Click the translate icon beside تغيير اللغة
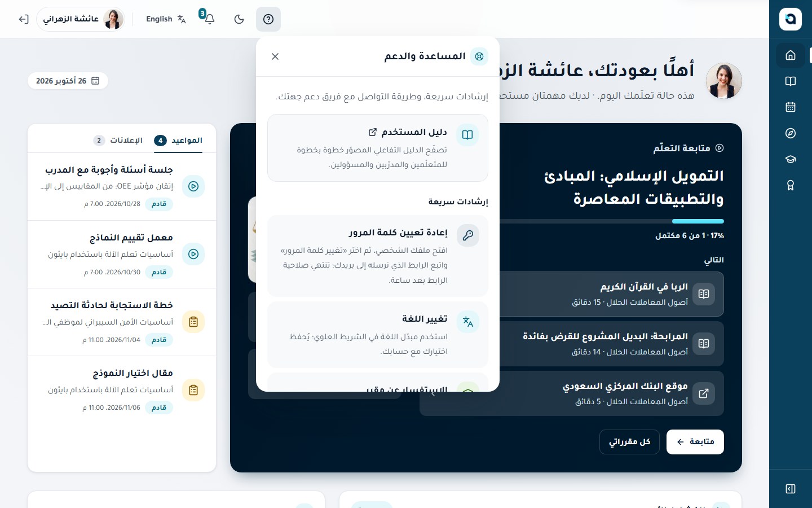 [x=468, y=322]
